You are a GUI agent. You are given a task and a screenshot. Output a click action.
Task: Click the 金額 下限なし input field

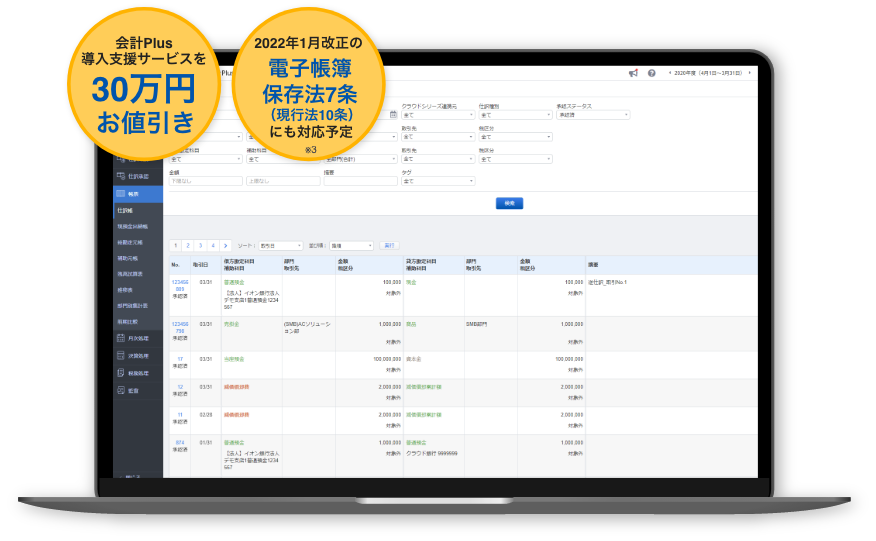pos(206,181)
